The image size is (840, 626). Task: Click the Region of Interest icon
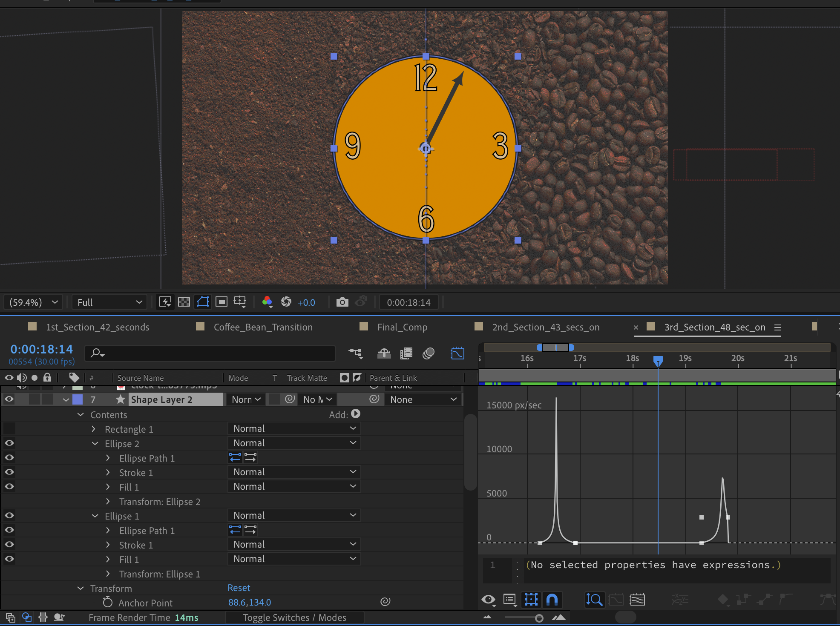(x=221, y=302)
